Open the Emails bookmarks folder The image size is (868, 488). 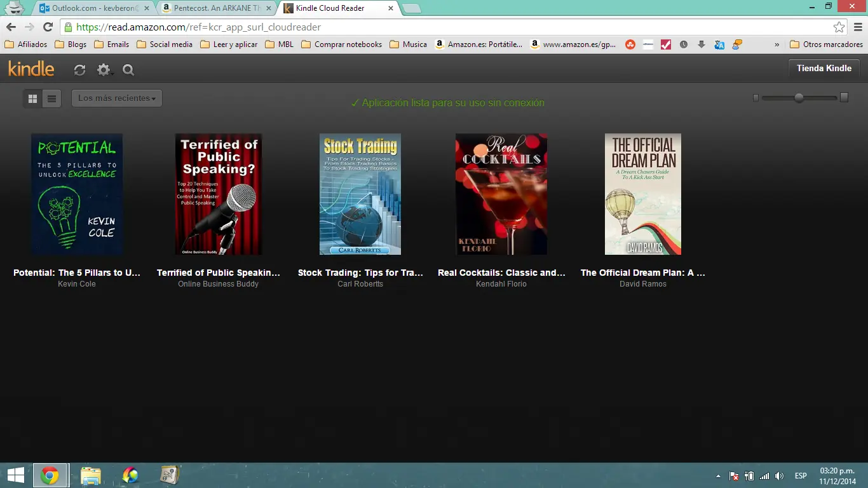coord(112,44)
